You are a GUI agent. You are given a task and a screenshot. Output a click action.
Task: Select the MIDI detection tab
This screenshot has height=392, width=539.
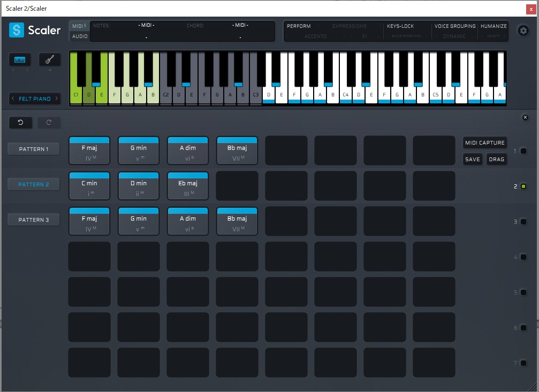(79, 26)
